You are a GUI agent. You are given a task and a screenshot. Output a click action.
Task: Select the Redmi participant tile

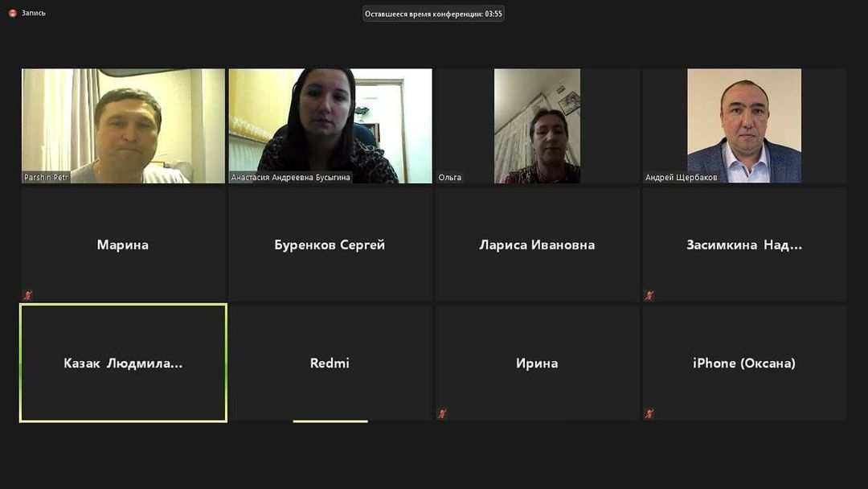(330, 363)
